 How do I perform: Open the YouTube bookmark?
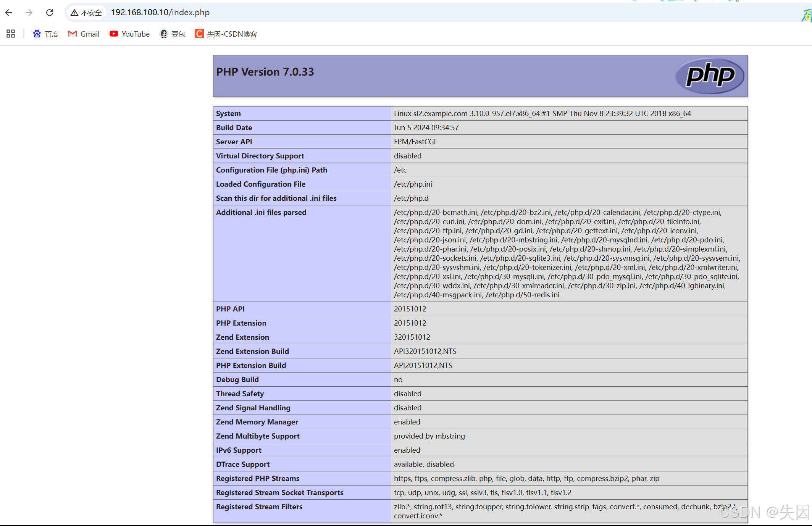click(x=129, y=34)
